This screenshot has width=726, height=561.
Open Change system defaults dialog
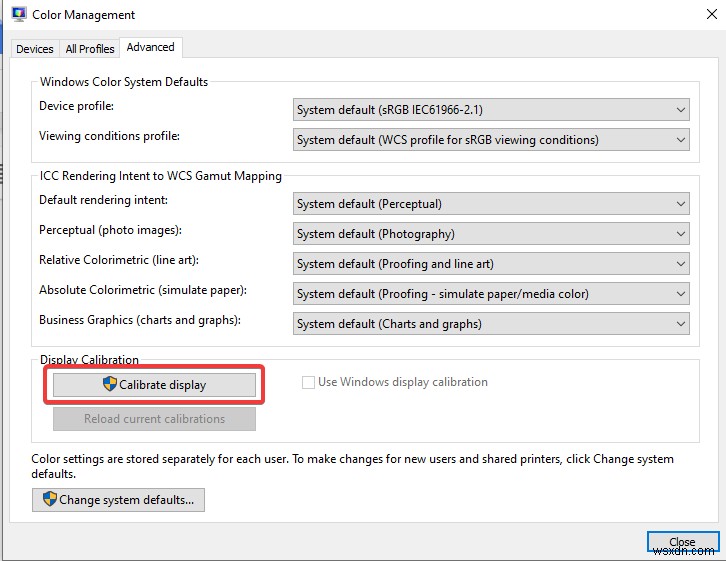(118, 499)
